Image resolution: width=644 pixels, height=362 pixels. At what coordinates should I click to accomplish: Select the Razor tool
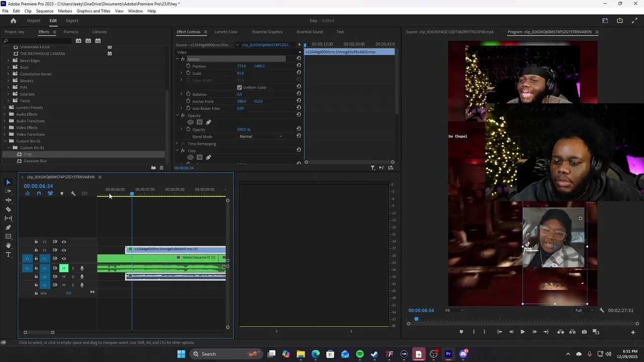[8, 209]
